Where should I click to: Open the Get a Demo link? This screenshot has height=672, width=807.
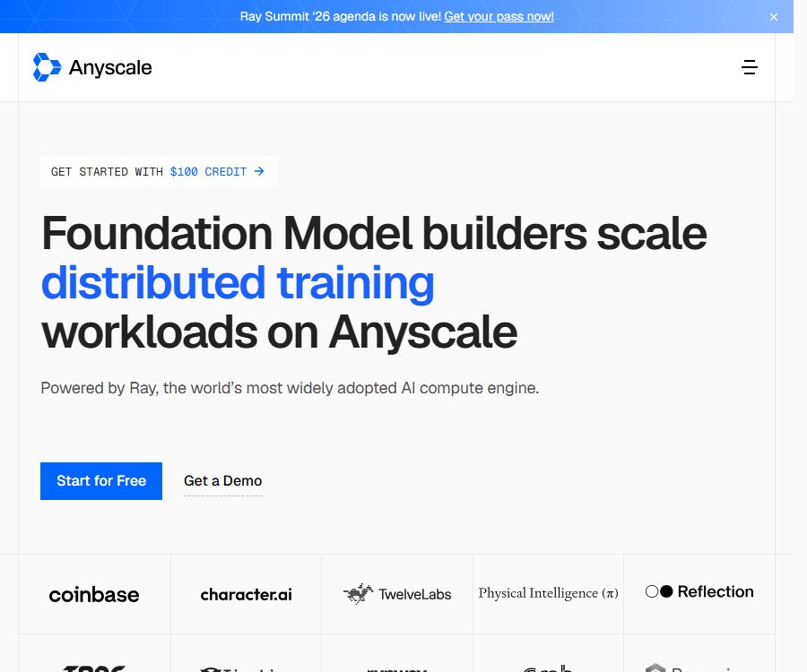point(223,481)
